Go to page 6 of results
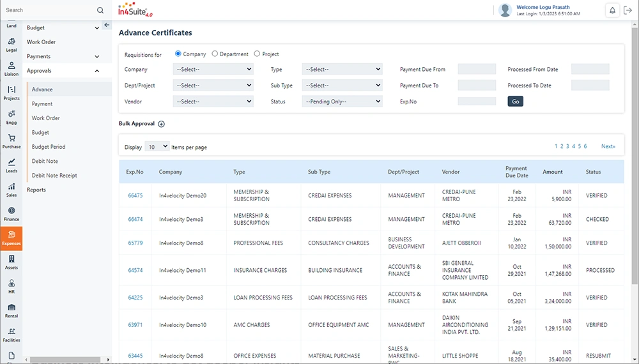639x364 pixels. pos(585,146)
